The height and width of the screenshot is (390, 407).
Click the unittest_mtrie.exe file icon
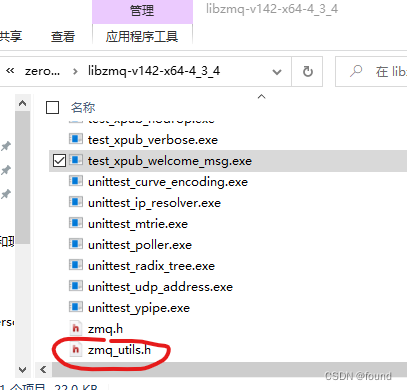[x=76, y=223]
